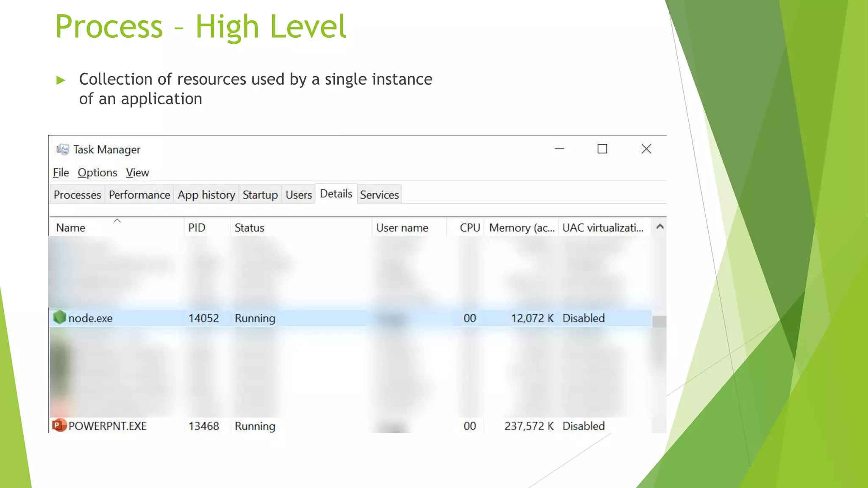The height and width of the screenshot is (488, 868).
Task: Click the scrollbar up arrow
Action: pyautogui.click(x=659, y=227)
